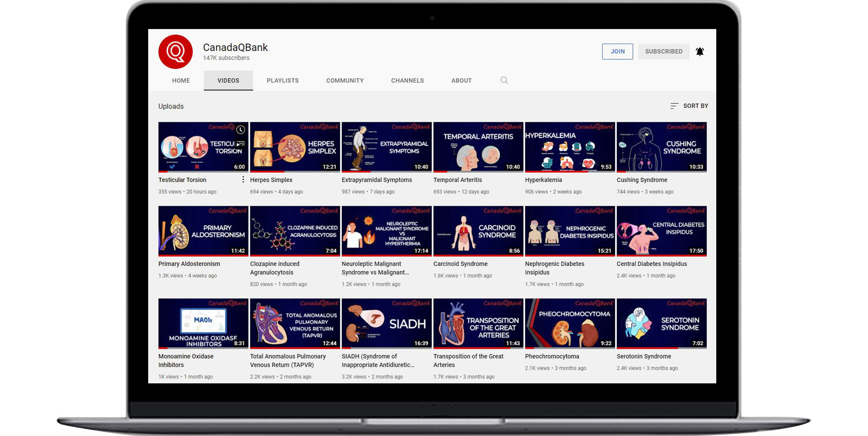The height and width of the screenshot is (436, 868).
Task: Click Neuroleptic Malignant Syndrome vs Malignant title
Action: pyautogui.click(x=375, y=268)
